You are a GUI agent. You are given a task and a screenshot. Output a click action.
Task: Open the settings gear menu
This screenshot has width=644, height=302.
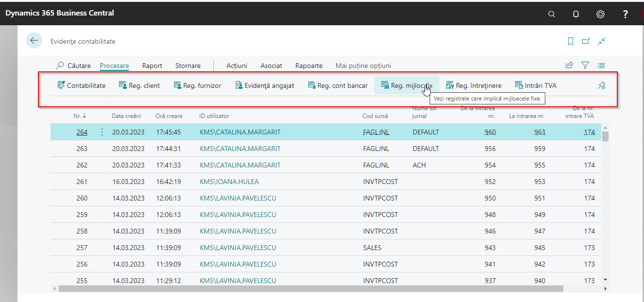tap(600, 14)
